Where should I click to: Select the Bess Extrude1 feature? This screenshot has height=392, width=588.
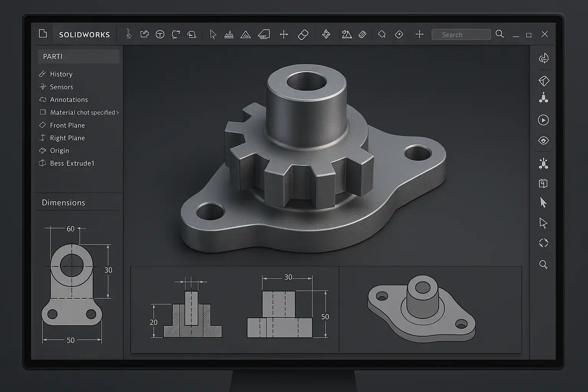[x=72, y=163]
